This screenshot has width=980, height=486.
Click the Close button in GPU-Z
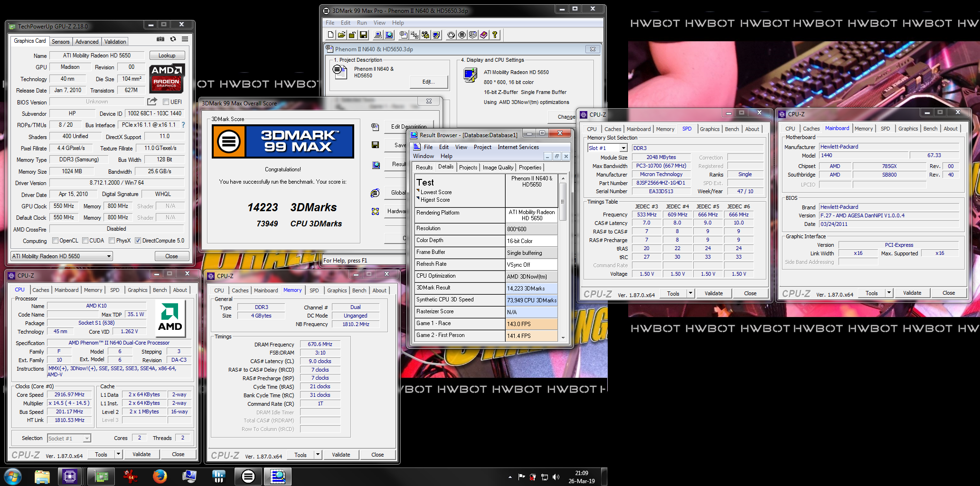click(171, 256)
